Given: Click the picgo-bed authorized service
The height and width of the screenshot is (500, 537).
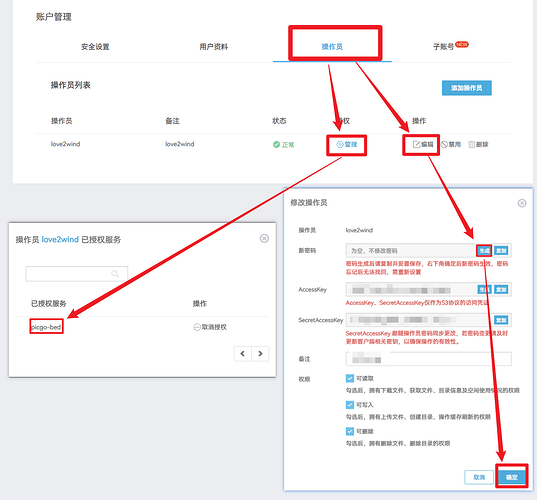Looking at the screenshot, I should pos(46,327).
